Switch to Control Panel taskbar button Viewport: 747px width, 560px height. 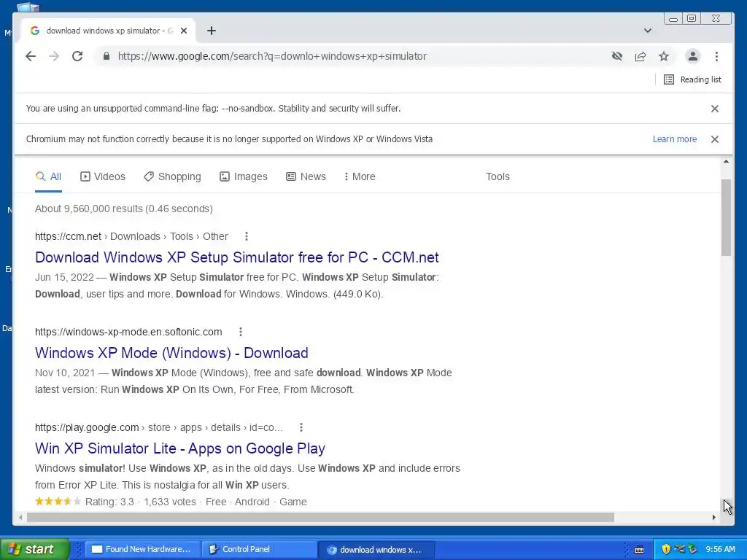[258, 550]
